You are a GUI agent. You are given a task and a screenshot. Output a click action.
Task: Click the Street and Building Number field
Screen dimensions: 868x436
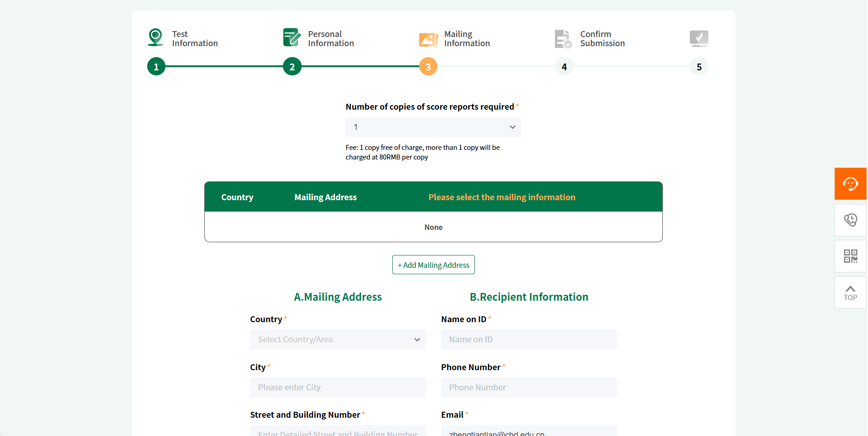(337, 431)
